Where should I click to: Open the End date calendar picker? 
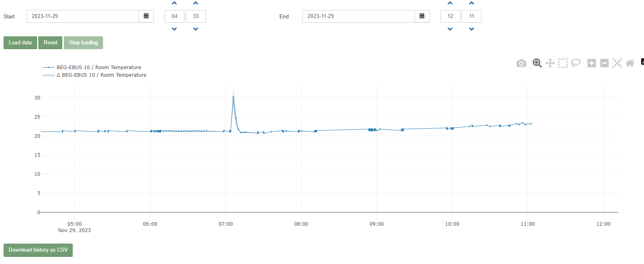422,16
